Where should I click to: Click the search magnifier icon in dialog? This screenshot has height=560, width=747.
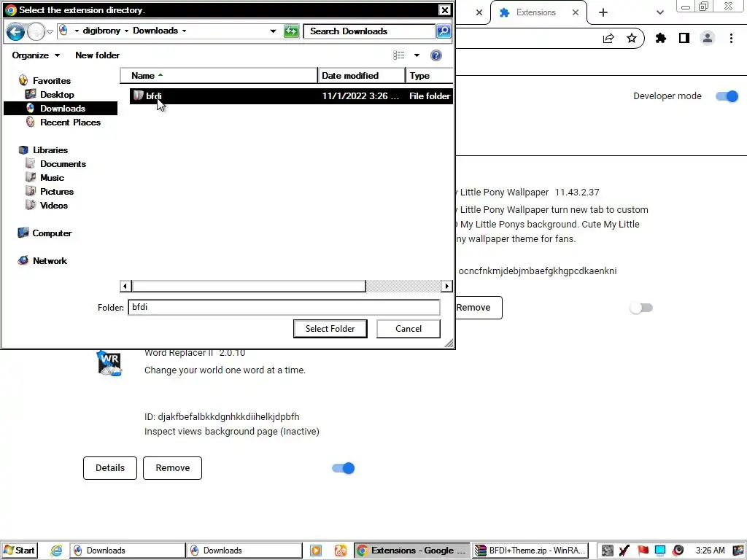[x=444, y=31]
